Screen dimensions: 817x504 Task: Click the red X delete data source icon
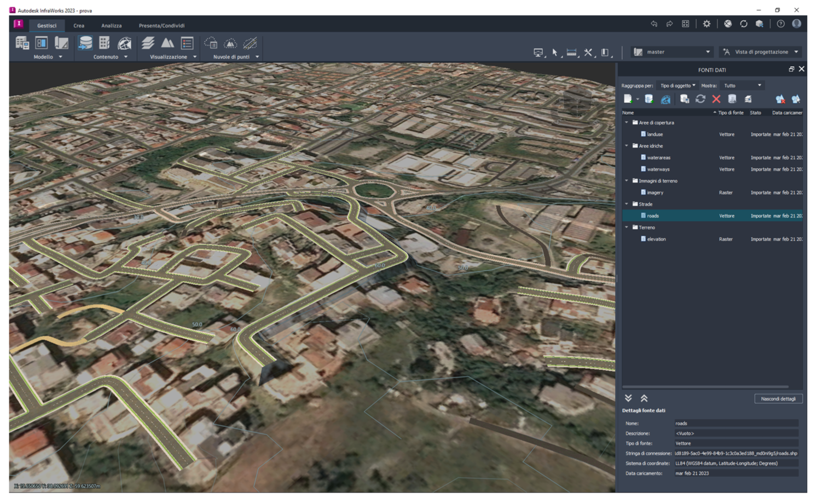pyautogui.click(x=716, y=99)
